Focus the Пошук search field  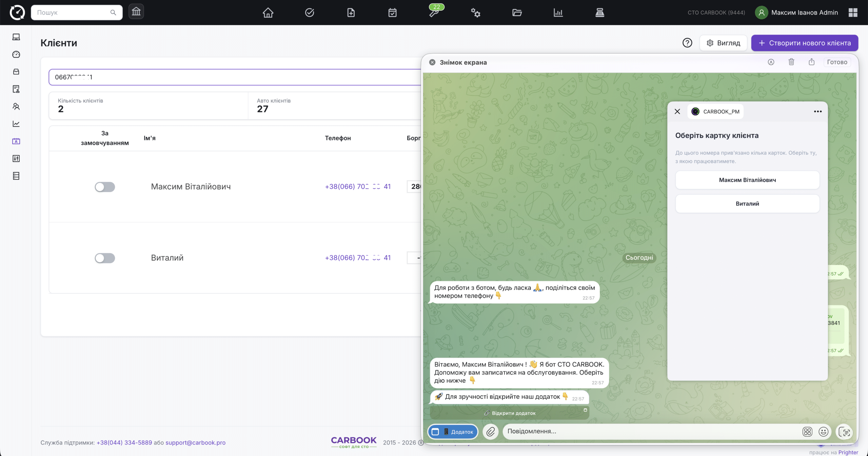click(77, 13)
